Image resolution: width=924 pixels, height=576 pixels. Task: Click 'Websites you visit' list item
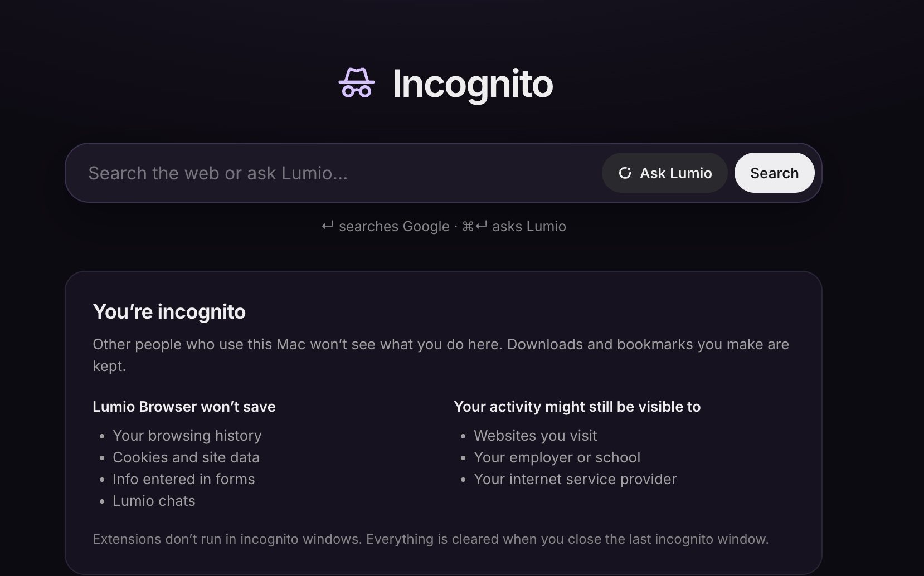tap(535, 436)
